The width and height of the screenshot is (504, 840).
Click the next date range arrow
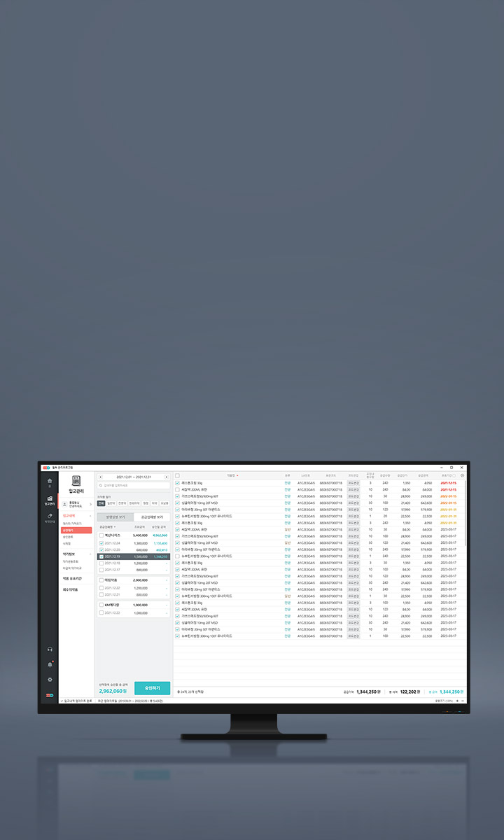pyautogui.click(x=167, y=477)
